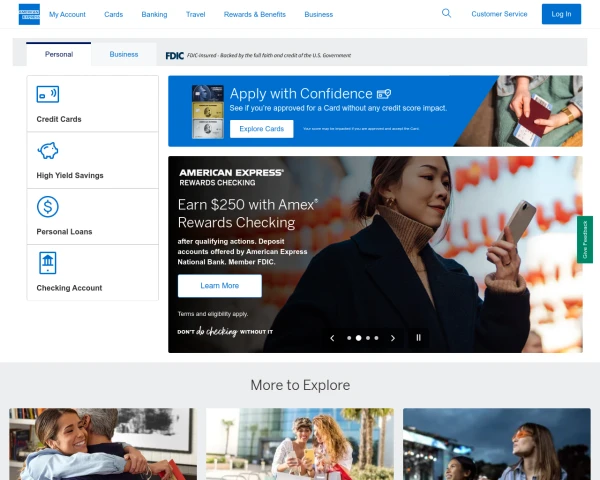Click the Log In button
The height and width of the screenshot is (480, 600).
(x=561, y=14)
